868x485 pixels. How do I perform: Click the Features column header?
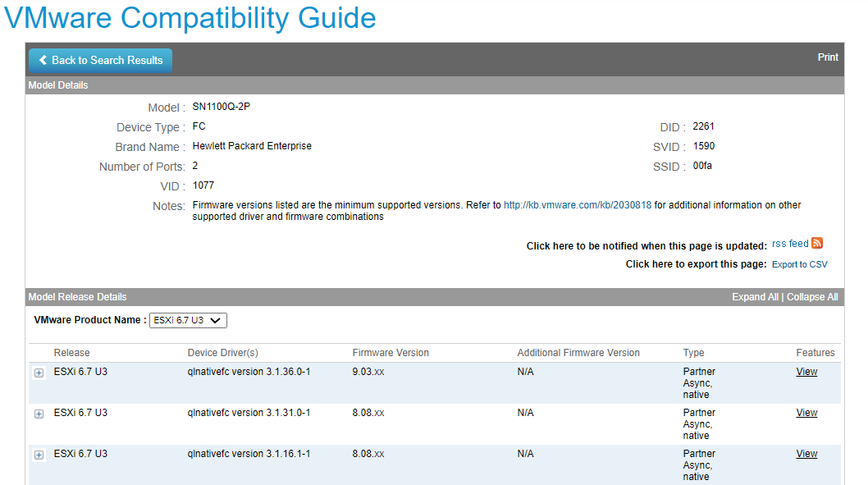(815, 353)
